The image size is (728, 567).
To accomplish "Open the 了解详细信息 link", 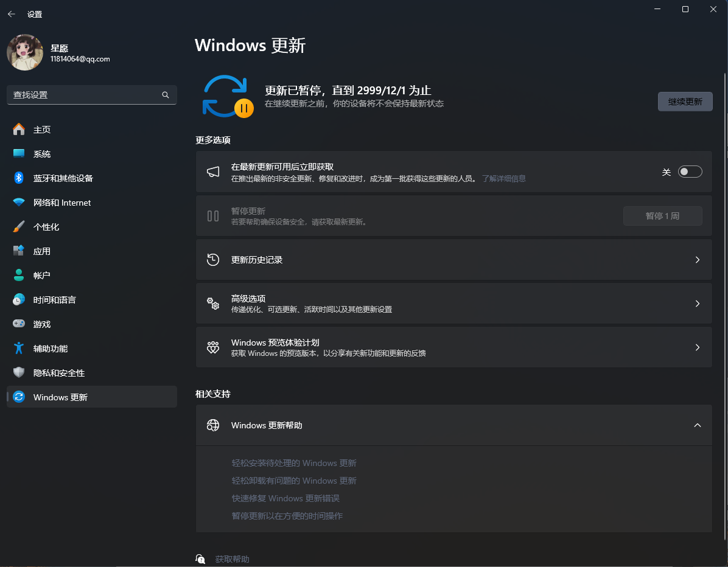I will pyautogui.click(x=503, y=179).
